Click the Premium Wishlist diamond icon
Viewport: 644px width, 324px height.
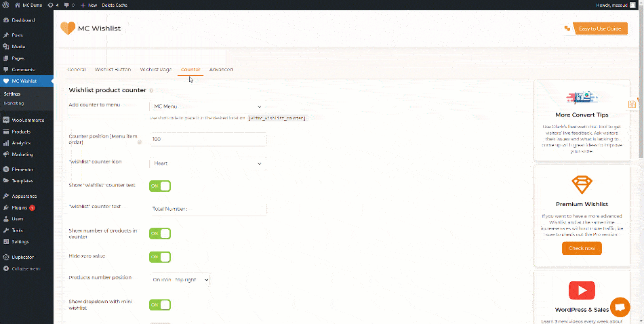pos(582,185)
